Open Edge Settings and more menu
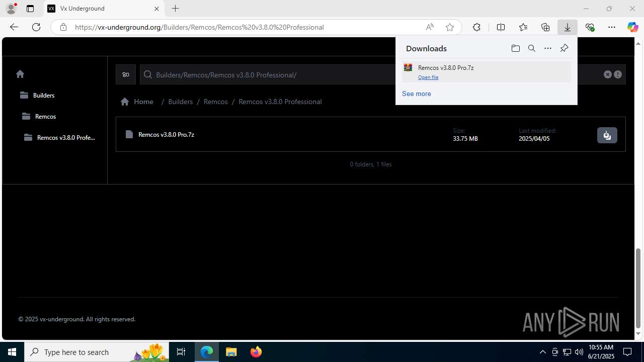 [612, 27]
